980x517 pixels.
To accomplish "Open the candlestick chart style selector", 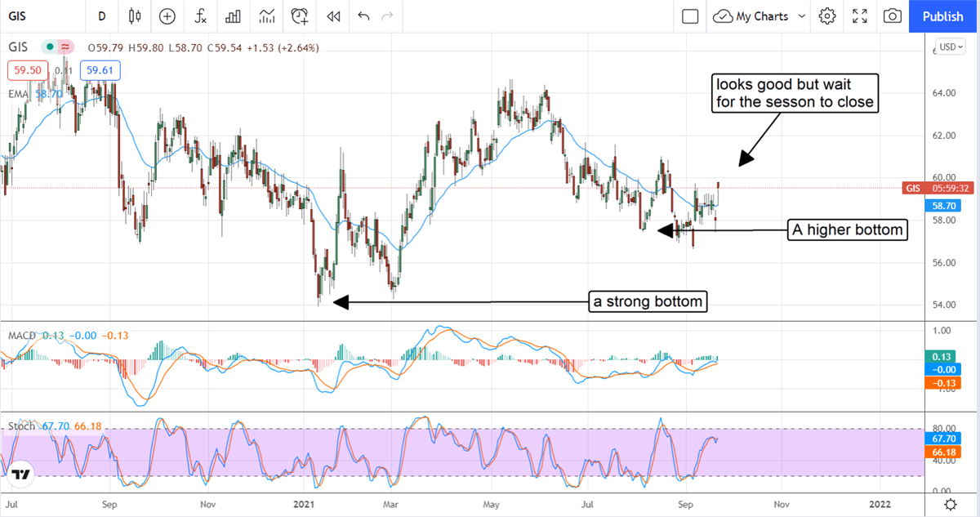I will (135, 16).
